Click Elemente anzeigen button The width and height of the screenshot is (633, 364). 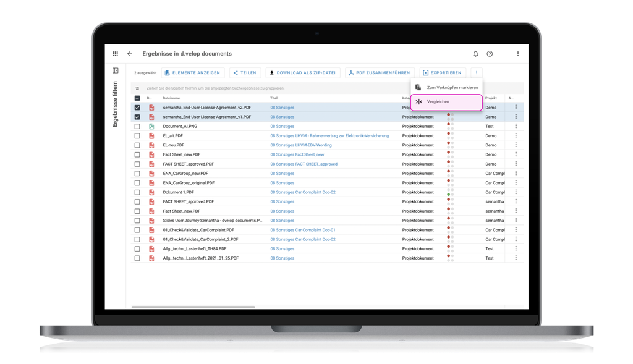click(x=193, y=73)
